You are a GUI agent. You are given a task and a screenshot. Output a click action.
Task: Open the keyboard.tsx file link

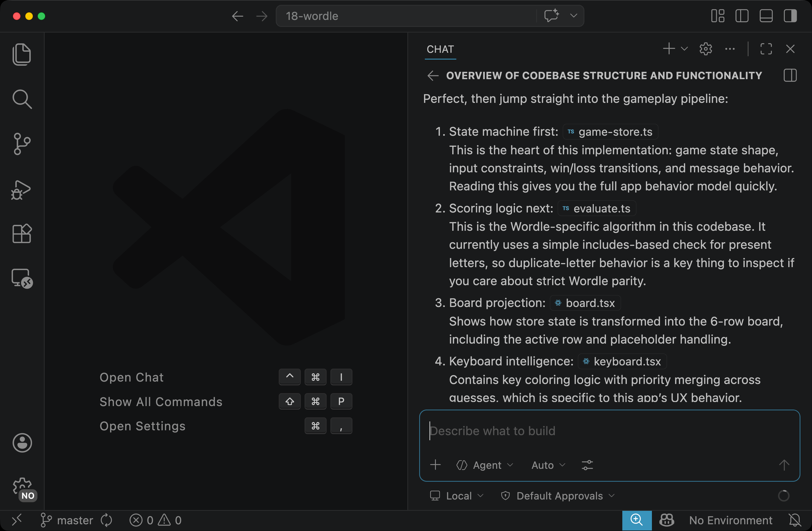622,361
